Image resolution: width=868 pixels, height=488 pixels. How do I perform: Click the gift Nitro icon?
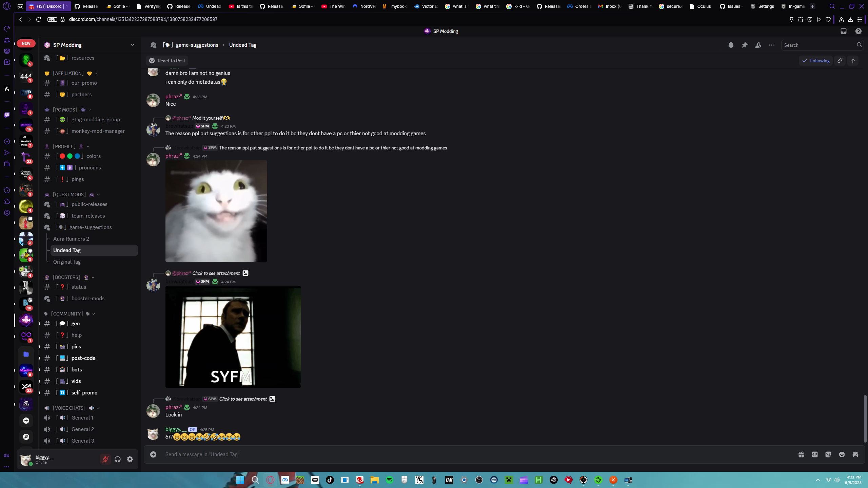(801, 454)
